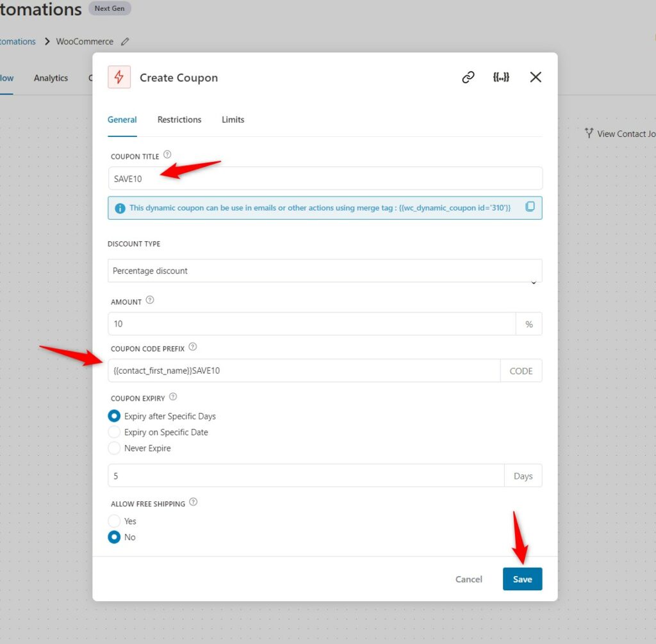The image size is (656, 644).
Task: Click the help icon beside Allow Free Shipping
Action: coord(193,503)
